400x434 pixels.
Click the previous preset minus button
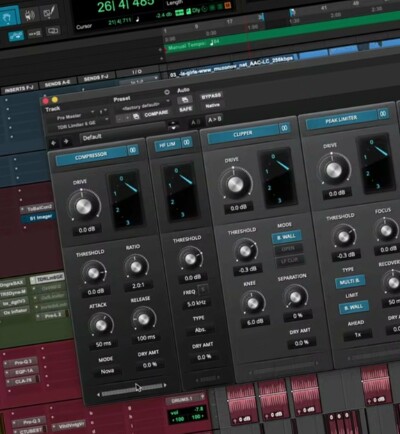click(x=120, y=119)
